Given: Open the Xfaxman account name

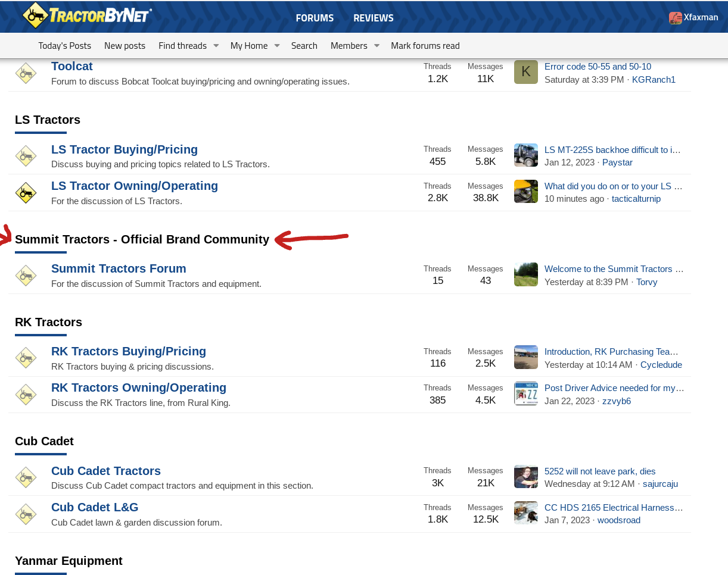Looking at the screenshot, I should 701,17.
